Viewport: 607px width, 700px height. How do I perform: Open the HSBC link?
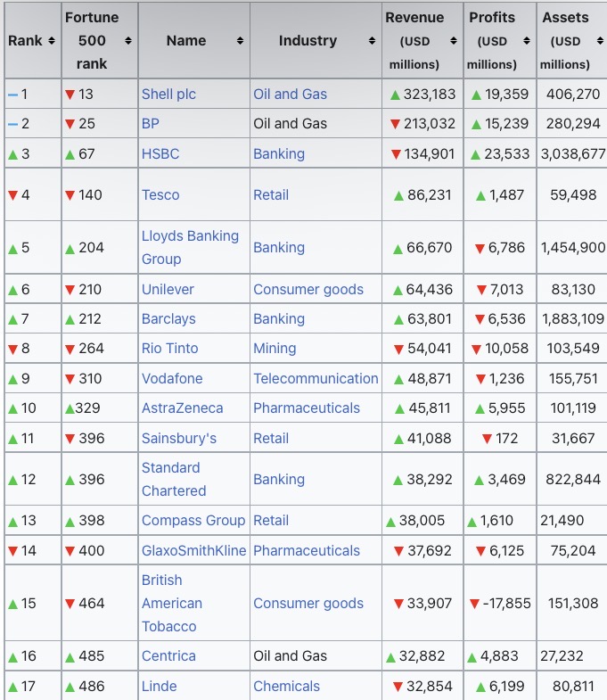coord(160,154)
